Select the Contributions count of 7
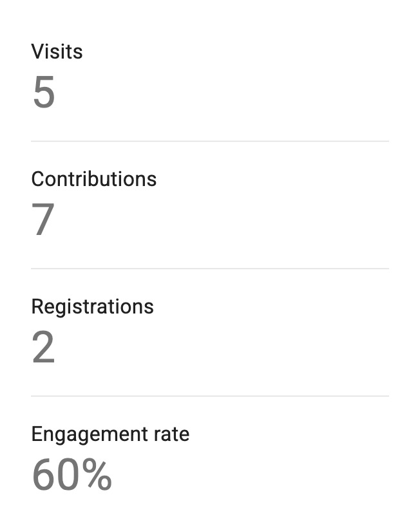Image resolution: width=420 pixels, height=515 pixels. [43, 220]
